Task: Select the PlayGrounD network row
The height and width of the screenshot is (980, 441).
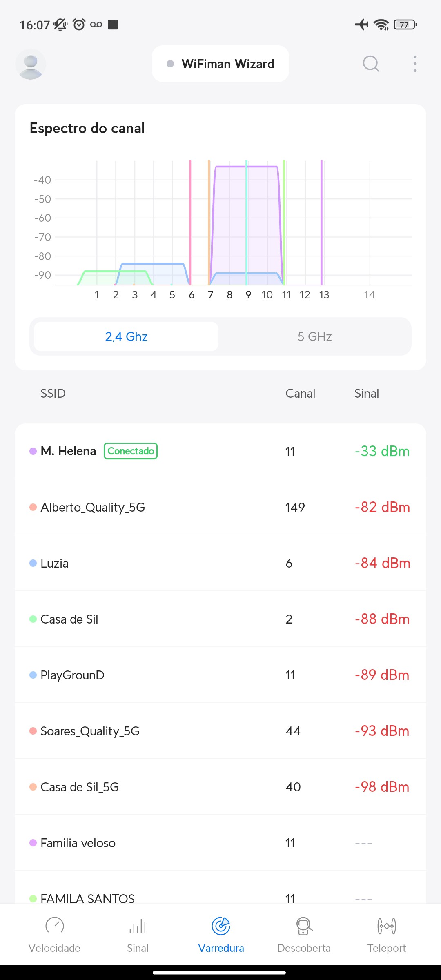Action: click(x=220, y=675)
